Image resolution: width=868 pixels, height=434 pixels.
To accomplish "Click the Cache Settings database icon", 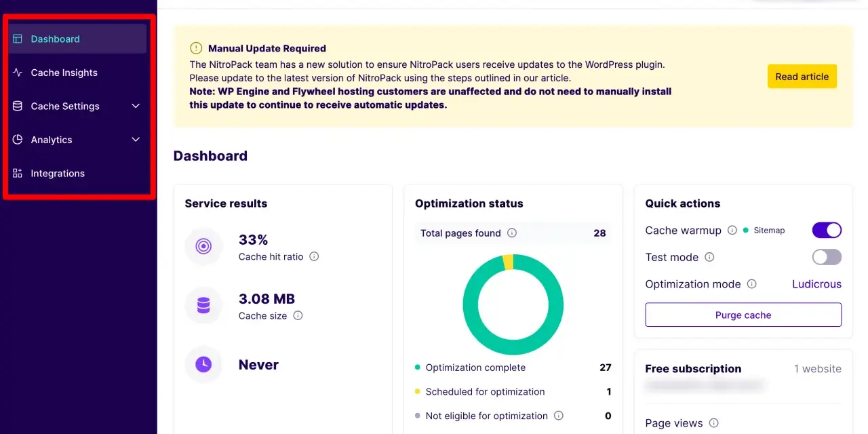I will tap(18, 106).
